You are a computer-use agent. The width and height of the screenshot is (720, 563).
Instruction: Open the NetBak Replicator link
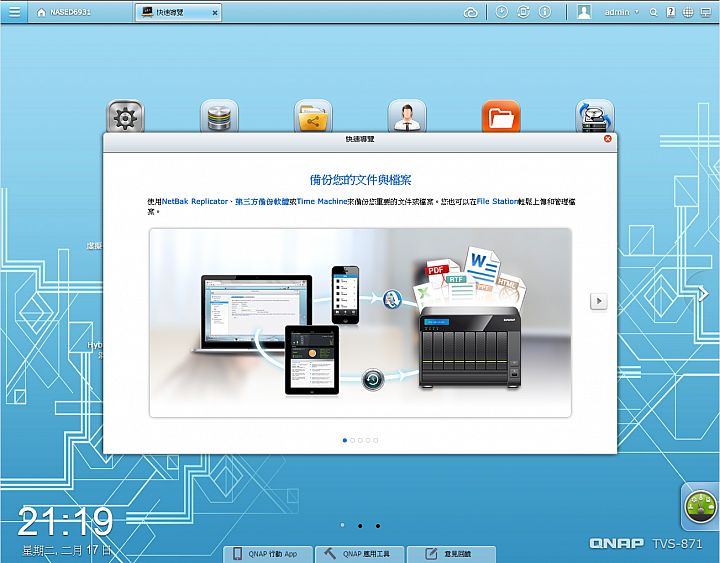pyautogui.click(x=195, y=201)
